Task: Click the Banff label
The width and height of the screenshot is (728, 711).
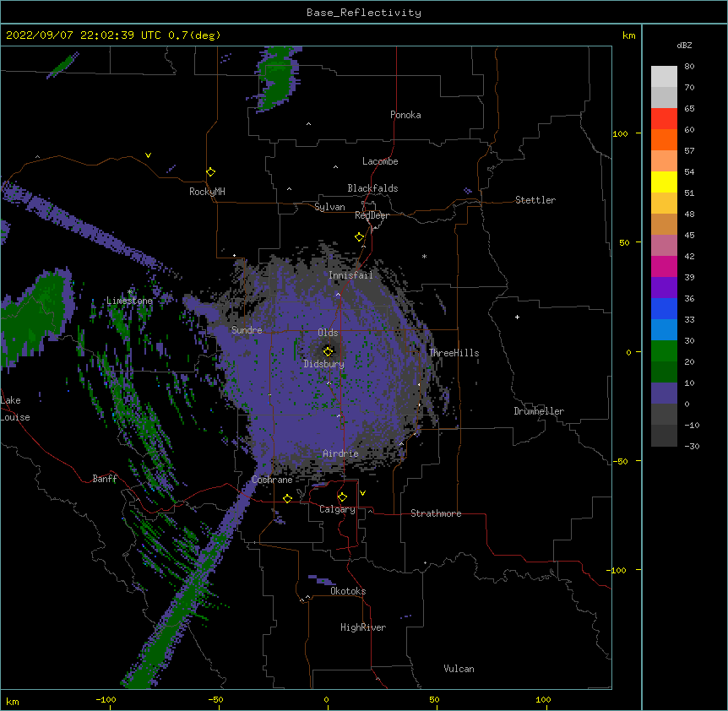Action: coord(105,479)
